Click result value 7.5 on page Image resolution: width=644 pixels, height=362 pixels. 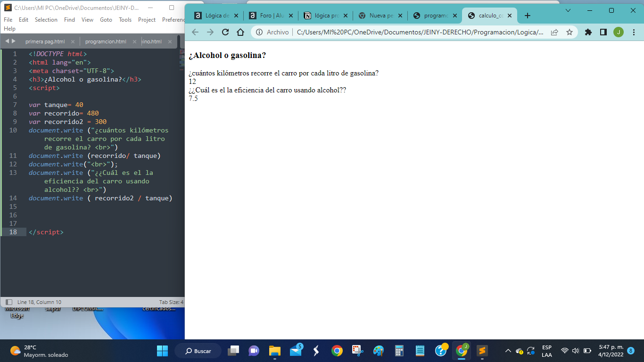tap(193, 99)
